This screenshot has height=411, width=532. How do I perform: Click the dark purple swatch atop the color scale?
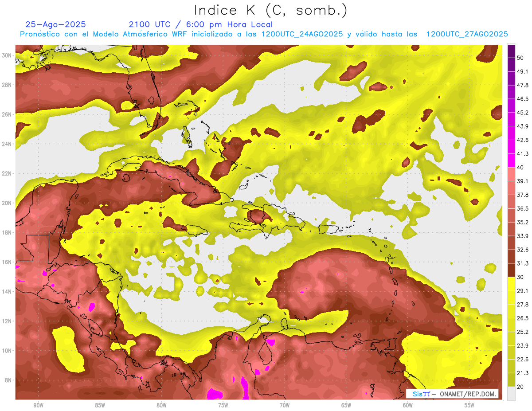pyautogui.click(x=511, y=51)
